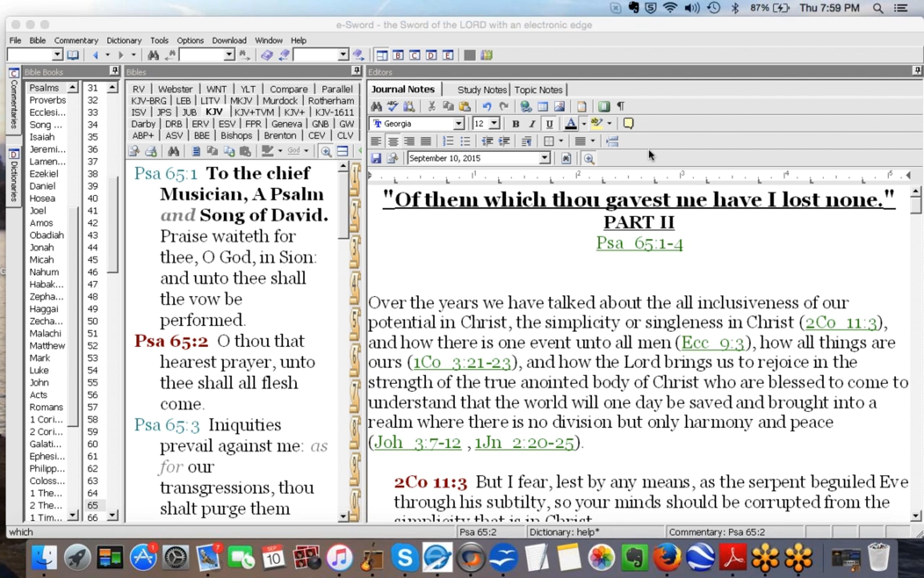
Task: Click the spell check icon in the editor
Action: [x=393, y=106]
